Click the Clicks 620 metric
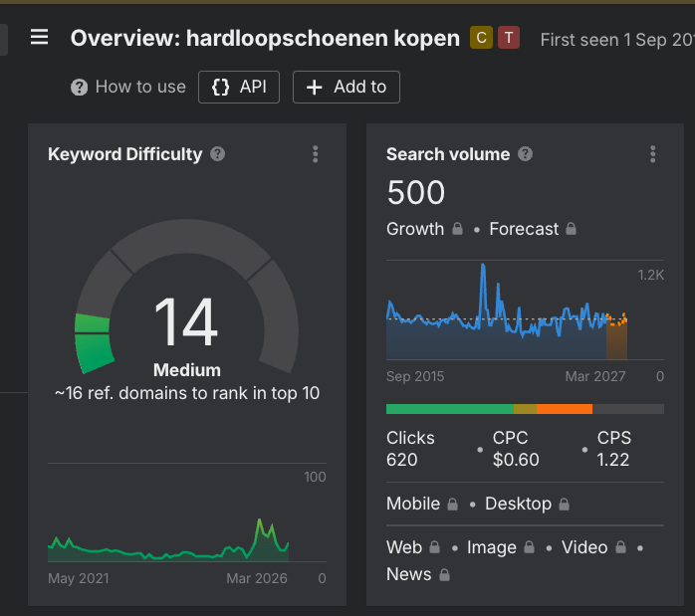This screenshot has width=695, height=616. pos(410,449)
